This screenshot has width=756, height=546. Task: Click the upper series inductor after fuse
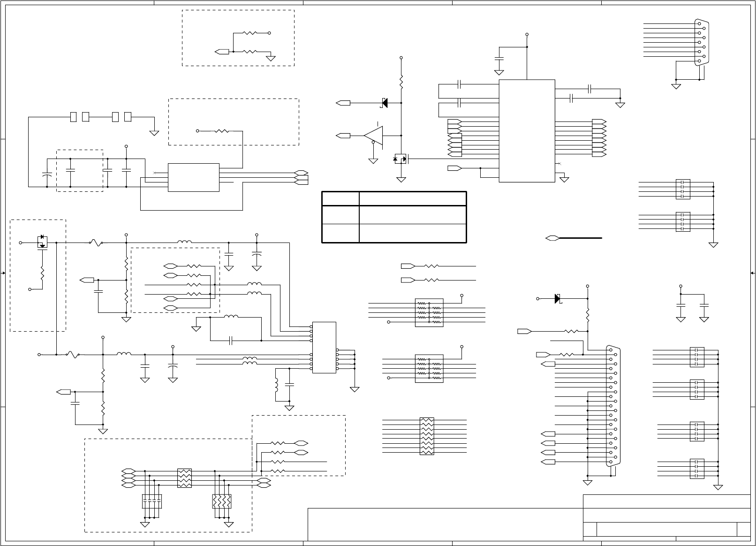pos(184,242)
